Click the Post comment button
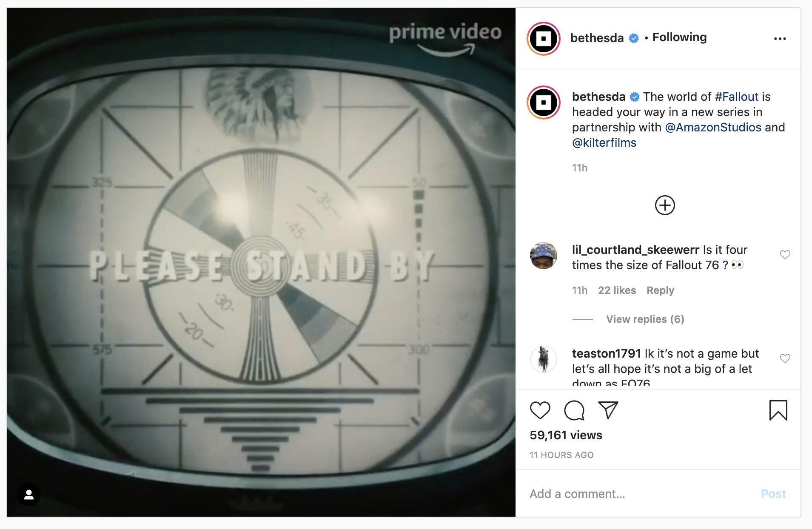The width and height of the screenshot is (812, 529). pos(773,494)
